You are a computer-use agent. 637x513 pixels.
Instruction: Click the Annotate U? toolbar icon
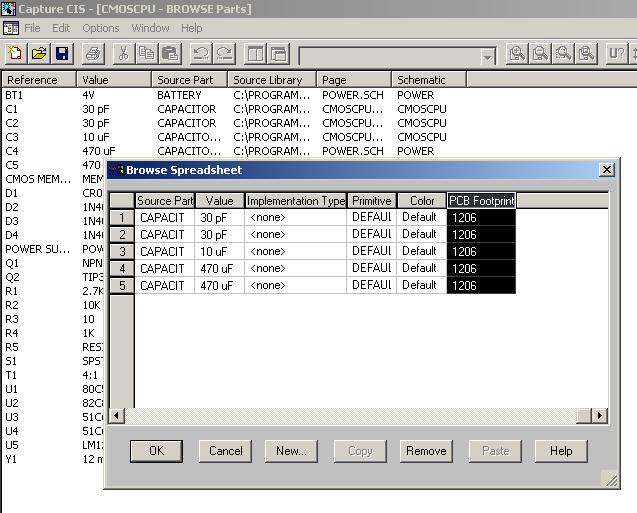click(617, 53)
